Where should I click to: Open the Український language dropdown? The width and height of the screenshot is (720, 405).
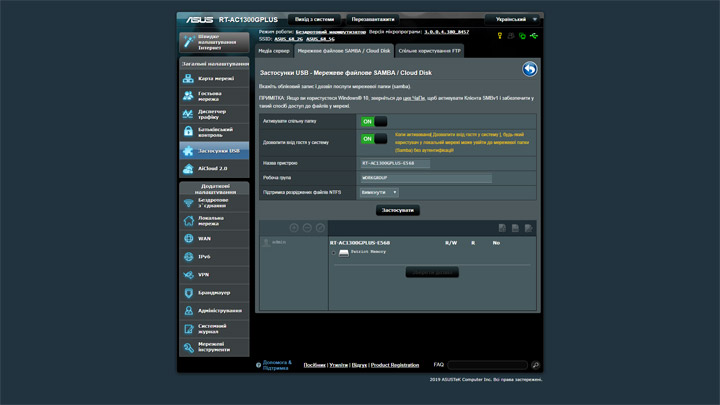(x=514, y=19)
